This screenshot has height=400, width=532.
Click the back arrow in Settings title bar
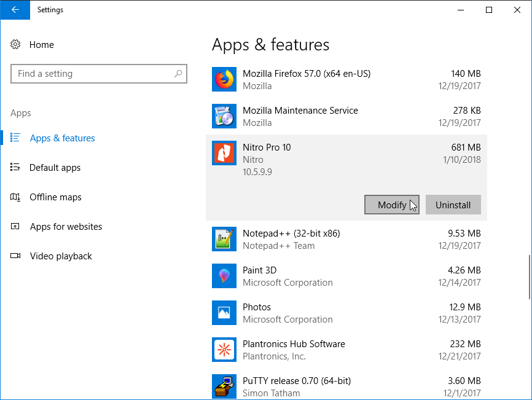[x=15, y=10]
